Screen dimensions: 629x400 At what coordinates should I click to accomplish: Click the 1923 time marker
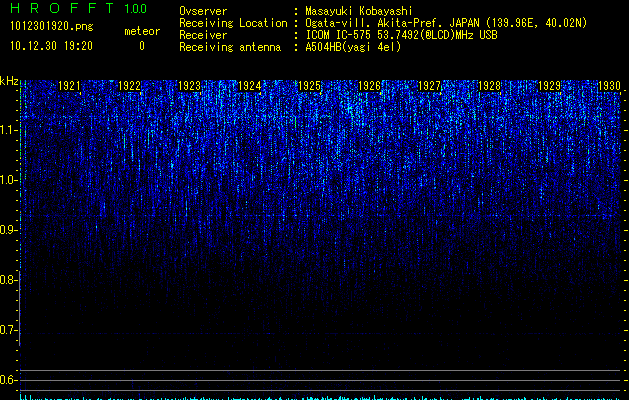click(189, 86)
